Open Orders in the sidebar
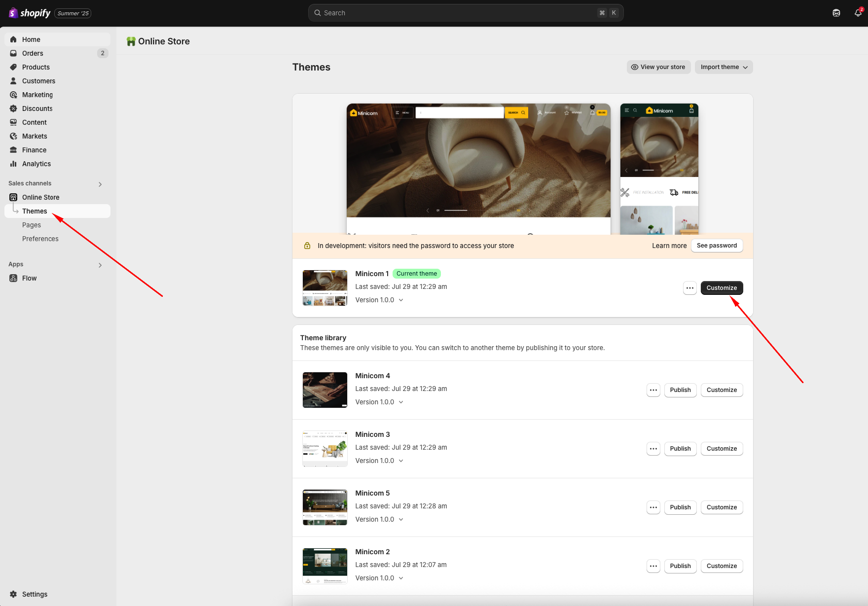The height and width of the screenshot is (606, 868). pos(33,53)
